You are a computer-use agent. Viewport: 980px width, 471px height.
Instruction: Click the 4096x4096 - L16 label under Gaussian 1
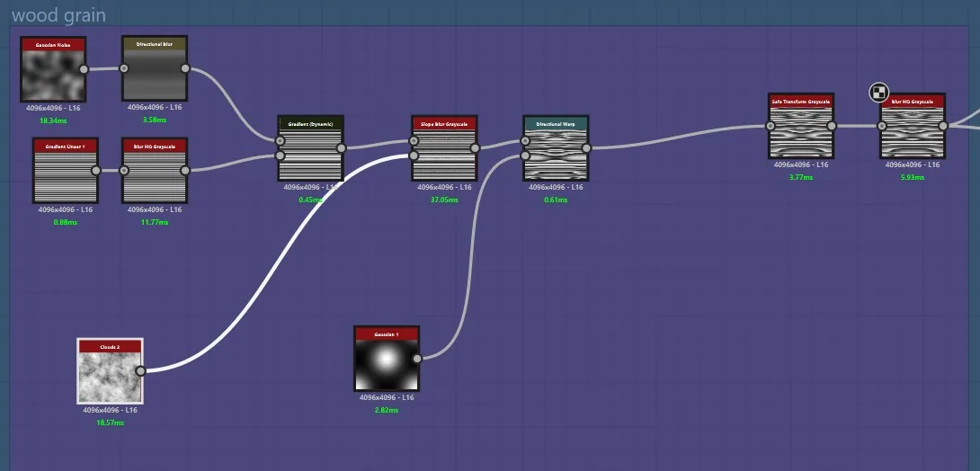pos(387,397)
